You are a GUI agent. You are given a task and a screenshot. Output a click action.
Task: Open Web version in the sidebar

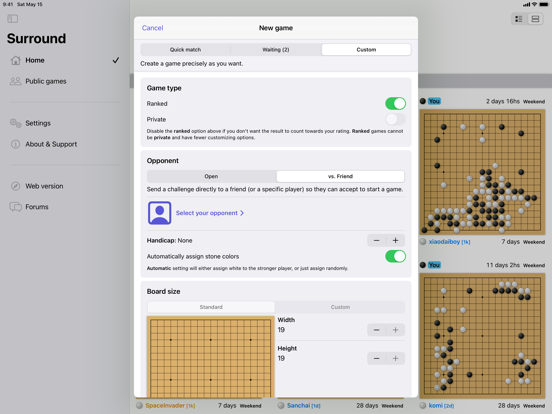click(65, 186)
